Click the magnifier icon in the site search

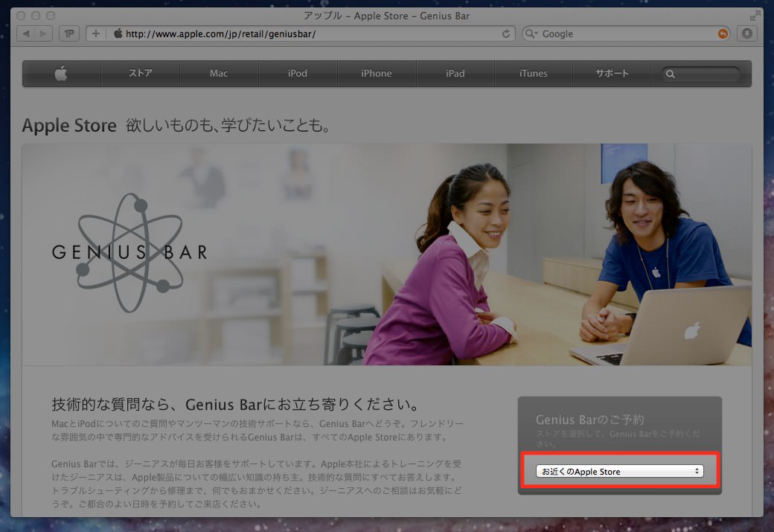coord(670,74)
